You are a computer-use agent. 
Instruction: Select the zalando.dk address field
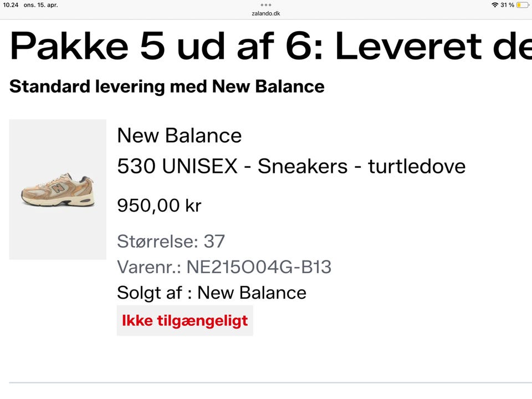tap(266, 13)
